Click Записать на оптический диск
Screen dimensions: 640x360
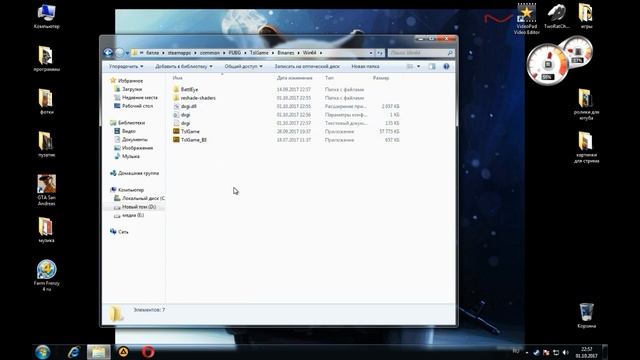click(x=307, y=66)
